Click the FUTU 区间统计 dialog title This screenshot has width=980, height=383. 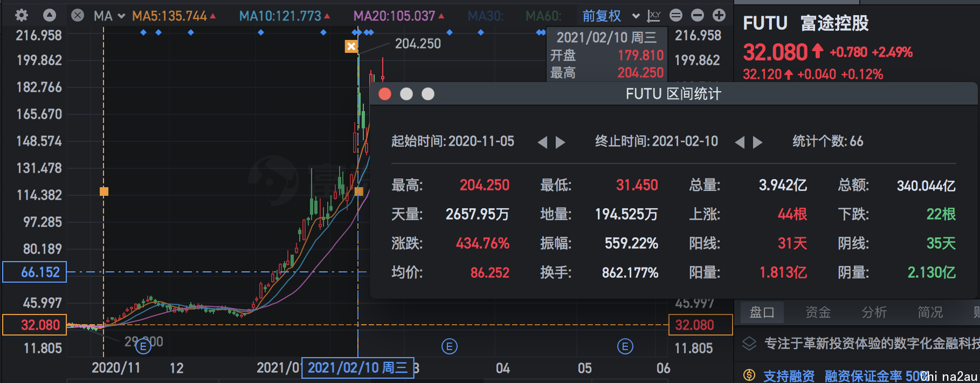click(673, 94)
